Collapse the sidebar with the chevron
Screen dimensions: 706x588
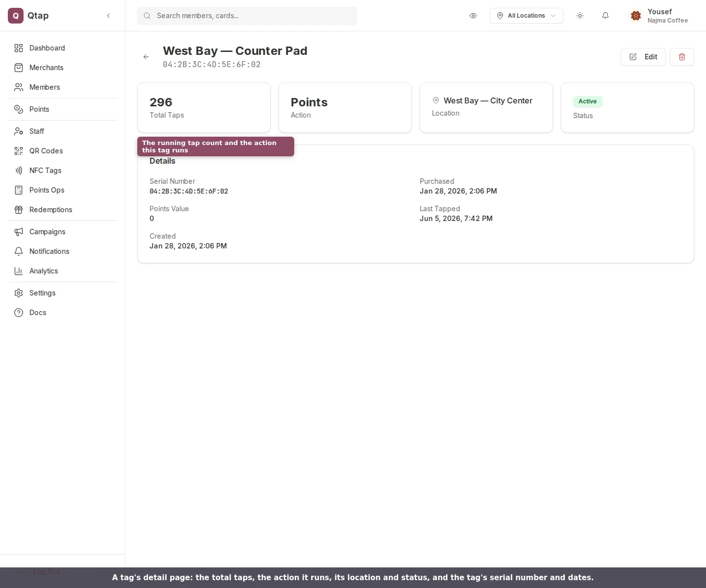pos(108,16)
